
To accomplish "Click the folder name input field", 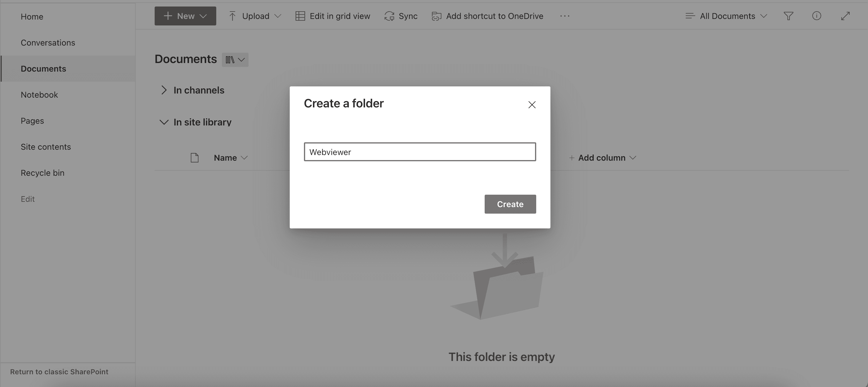I will pyautogui.click(x=419, y=152).
